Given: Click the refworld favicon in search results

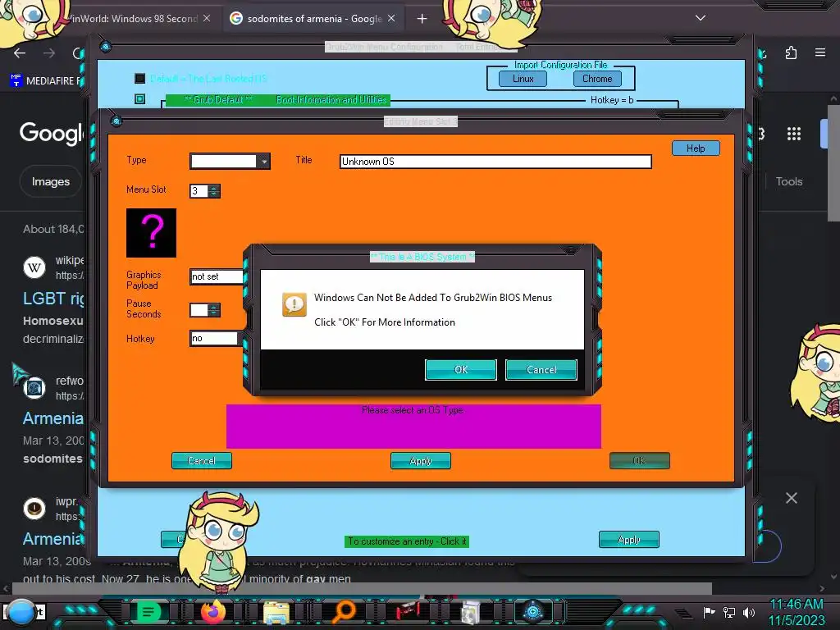Looking at the screenshot, I should pyautogui.click(x=34, y=388).
